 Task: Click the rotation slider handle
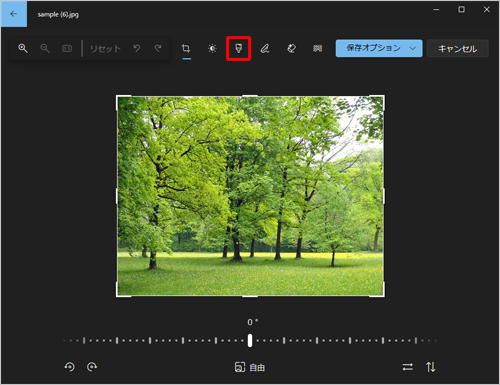250,340
